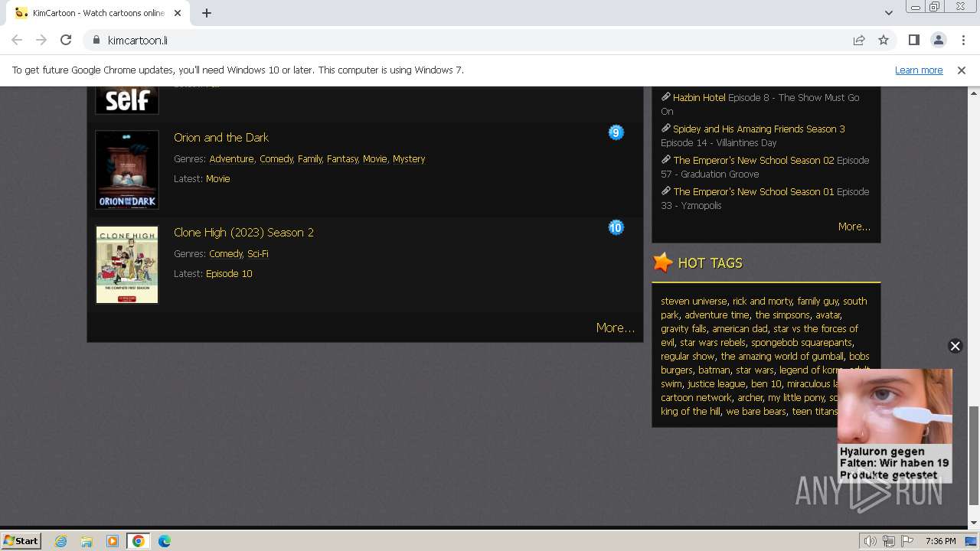Open the Chrome three-dot menu

point(963,40)
